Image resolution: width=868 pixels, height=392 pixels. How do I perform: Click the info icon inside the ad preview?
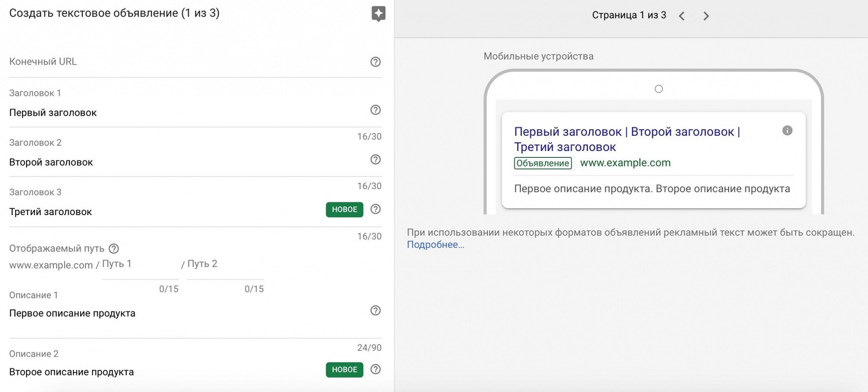(x=787, y=131)
